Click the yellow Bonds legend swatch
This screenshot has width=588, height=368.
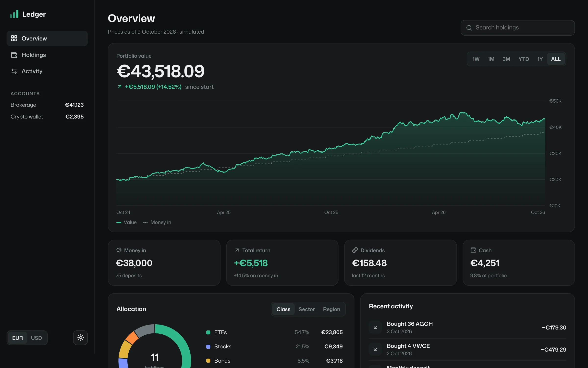point(208,361)
